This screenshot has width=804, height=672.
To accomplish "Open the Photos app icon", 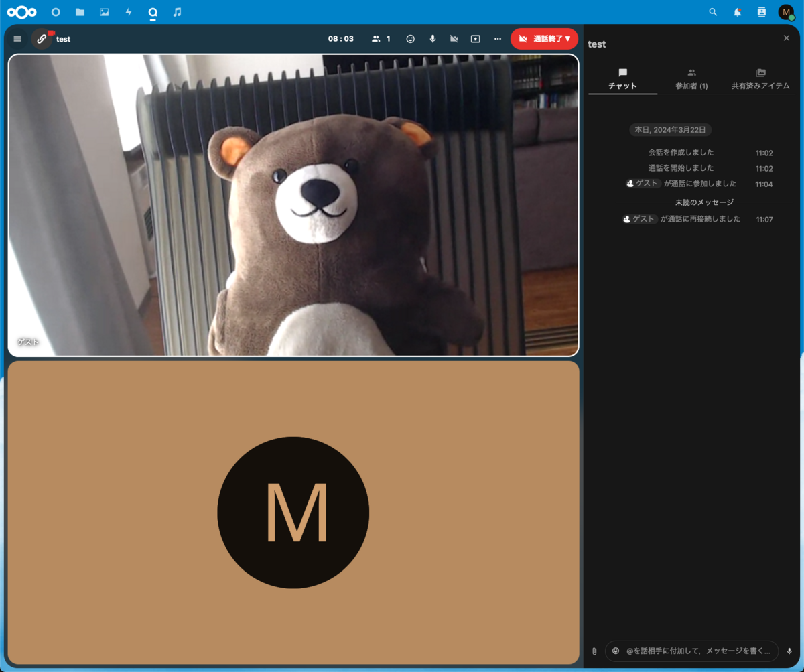I will tap(104, 12).
